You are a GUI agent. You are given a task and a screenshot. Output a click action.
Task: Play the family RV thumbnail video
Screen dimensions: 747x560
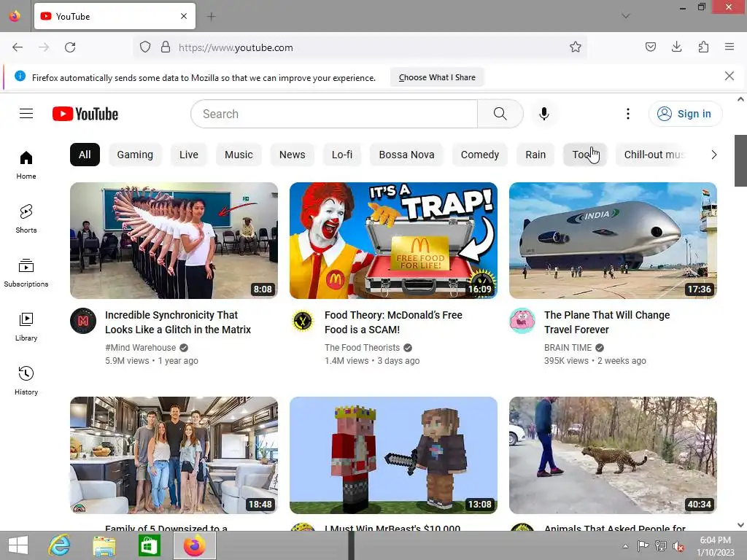[x=174, y=455]
